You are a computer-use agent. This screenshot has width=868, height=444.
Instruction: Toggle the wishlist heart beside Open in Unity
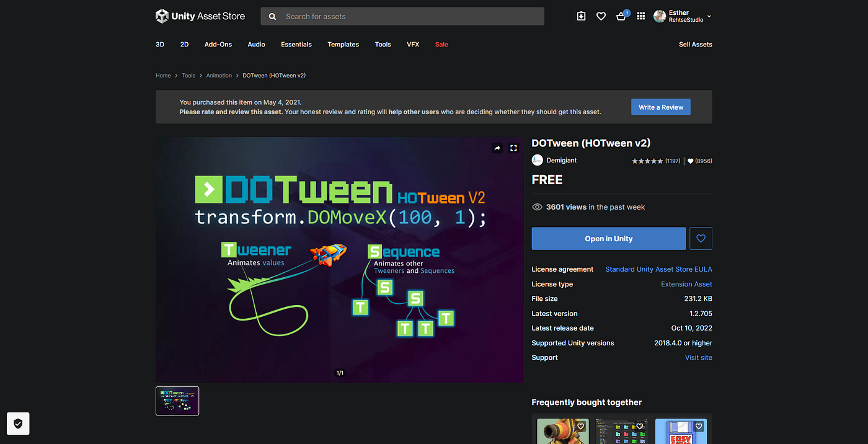point(701,238)
